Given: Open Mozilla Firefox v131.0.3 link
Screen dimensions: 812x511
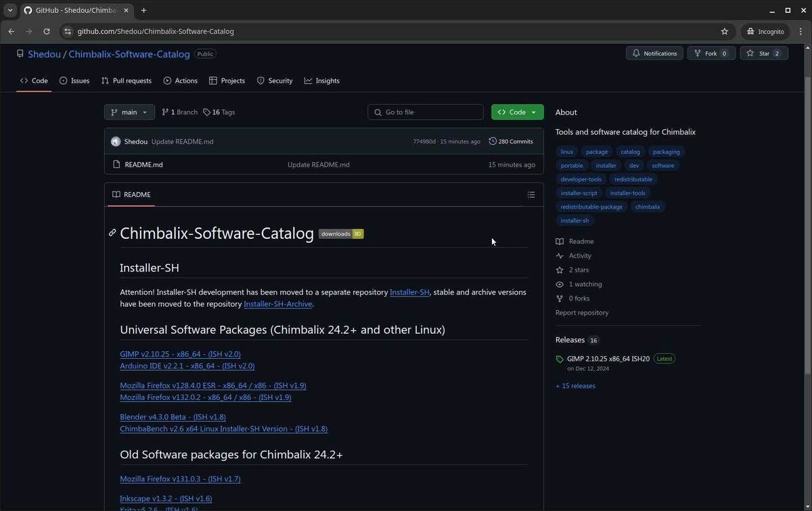Looking at the screenshot, I should click(x=180, y=479).
